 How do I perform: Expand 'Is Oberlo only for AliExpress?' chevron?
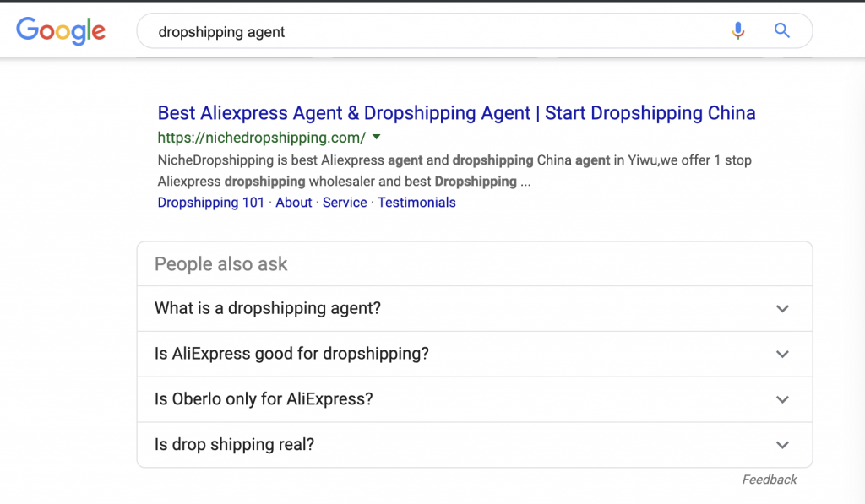[x=782, y=400]
